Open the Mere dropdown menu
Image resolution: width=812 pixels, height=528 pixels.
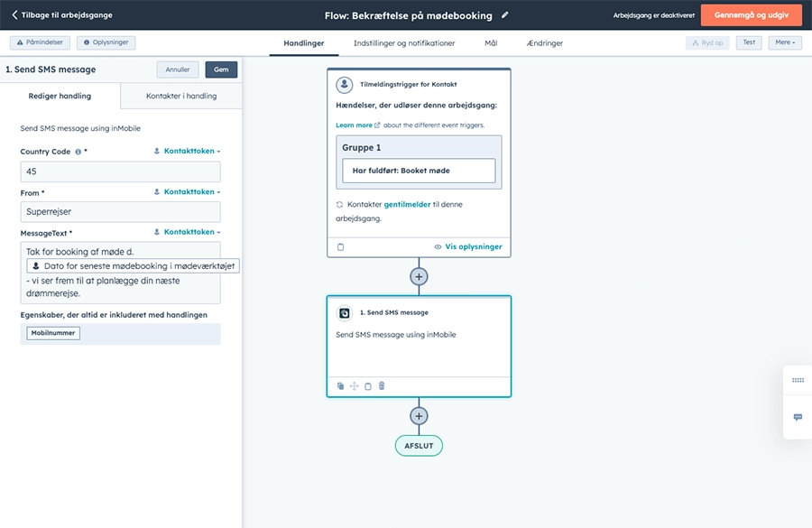(x=783, y=42)
